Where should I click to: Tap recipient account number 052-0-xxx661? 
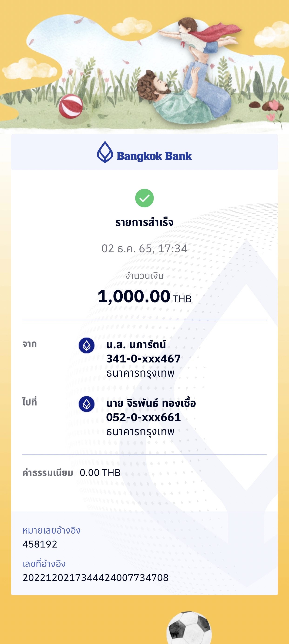pyautogui.click(x=143, y=417)
